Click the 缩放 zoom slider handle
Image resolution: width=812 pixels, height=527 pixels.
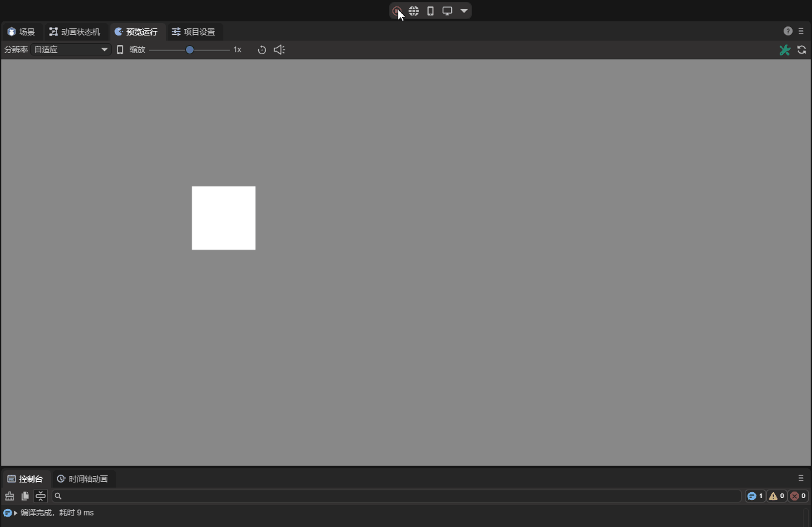coord(190,50)
